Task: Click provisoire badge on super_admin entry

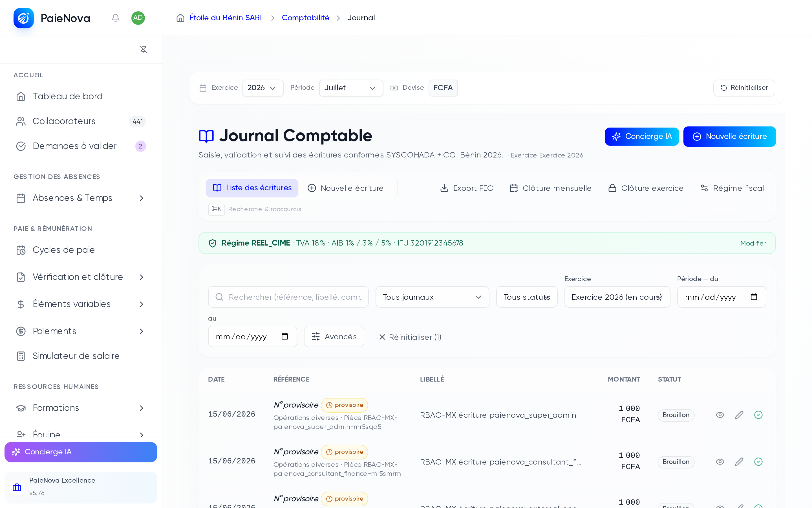Action: click(x=344, y=405)
